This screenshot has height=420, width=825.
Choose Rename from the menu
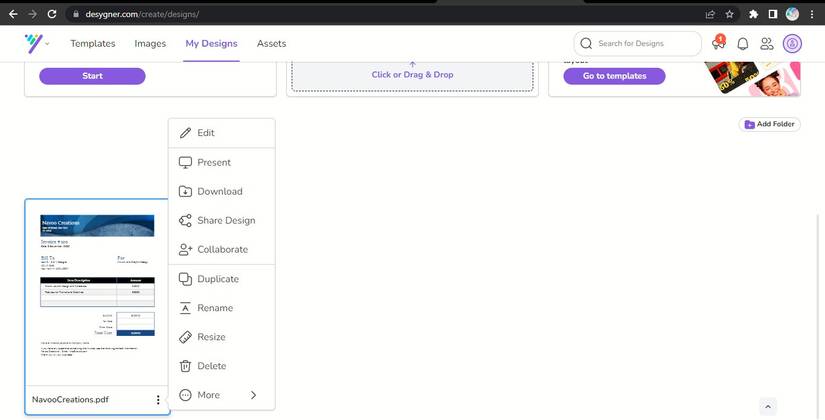click(x=222, y=308)
